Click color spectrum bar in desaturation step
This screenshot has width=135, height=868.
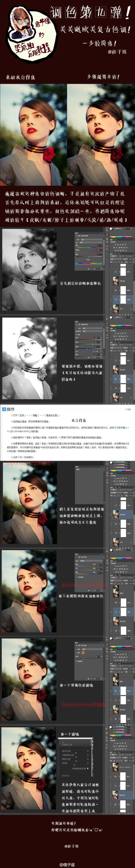(121, 237)
